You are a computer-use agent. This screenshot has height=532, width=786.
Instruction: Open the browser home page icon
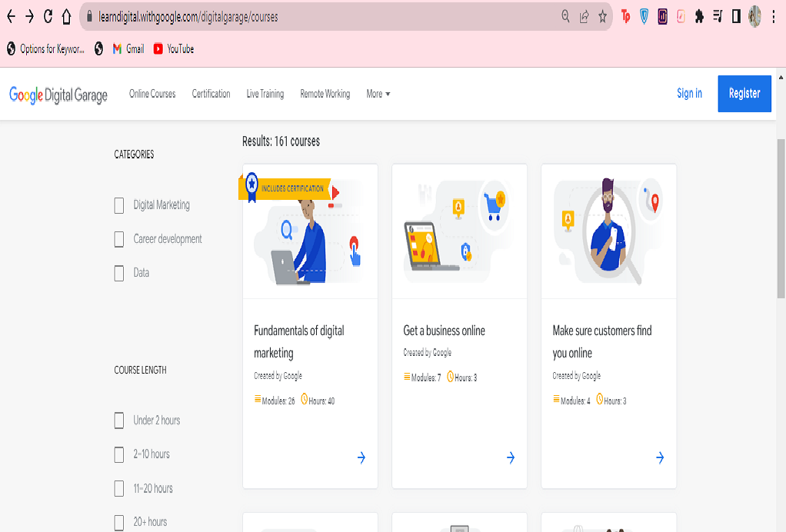[66, 17]
